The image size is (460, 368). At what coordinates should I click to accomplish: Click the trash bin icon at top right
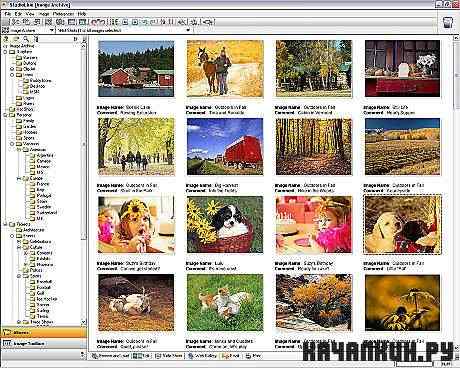point(448,23)
